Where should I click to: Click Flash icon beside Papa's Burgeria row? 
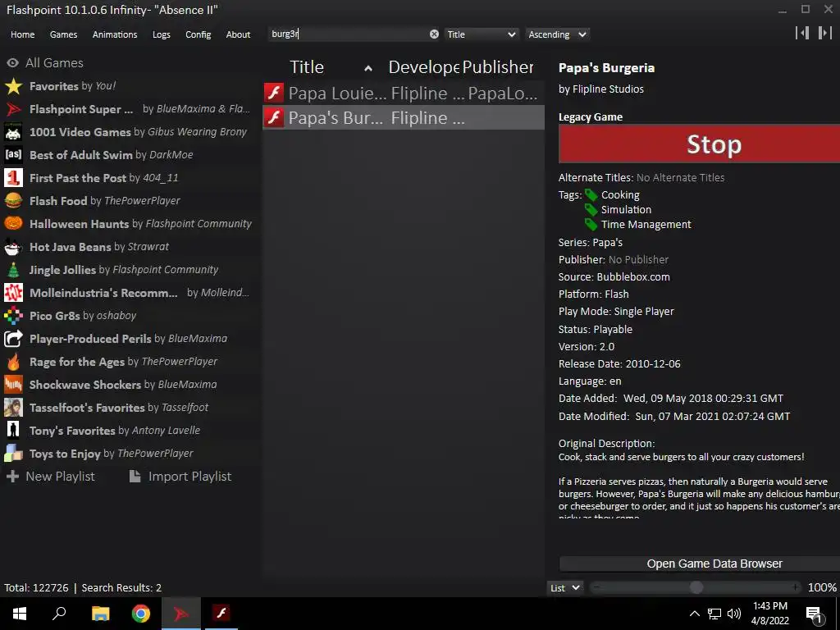274,117
